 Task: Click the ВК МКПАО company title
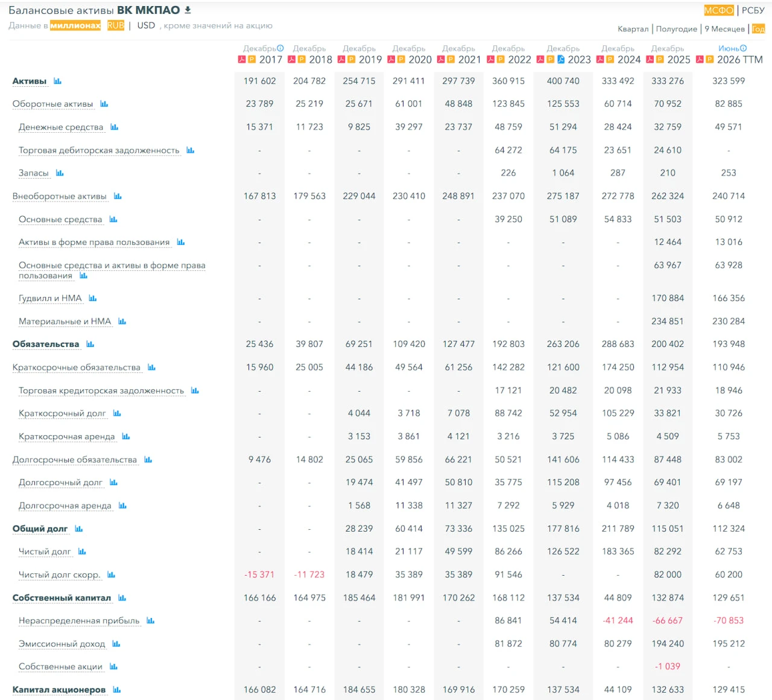point(148,10)
